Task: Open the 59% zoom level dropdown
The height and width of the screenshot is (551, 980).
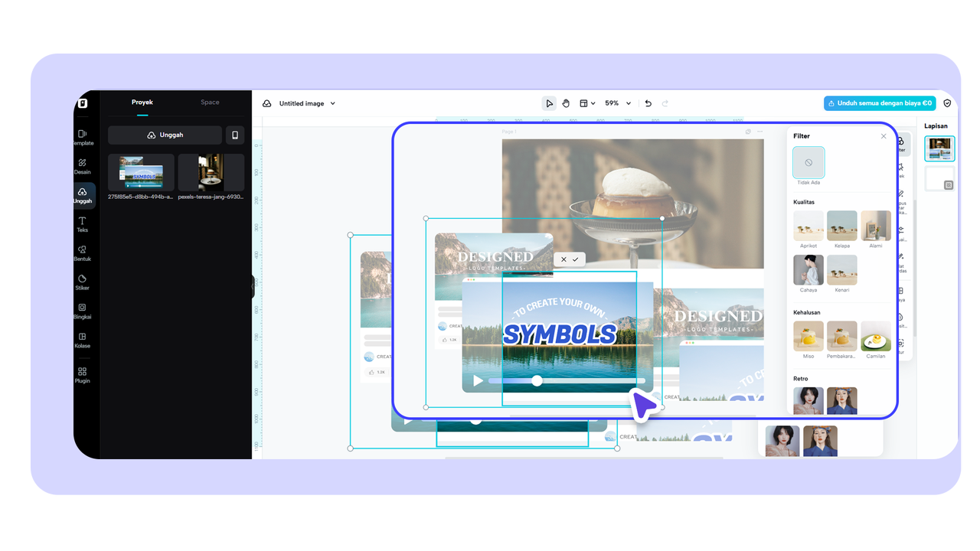Action: [x=618, y=103]
